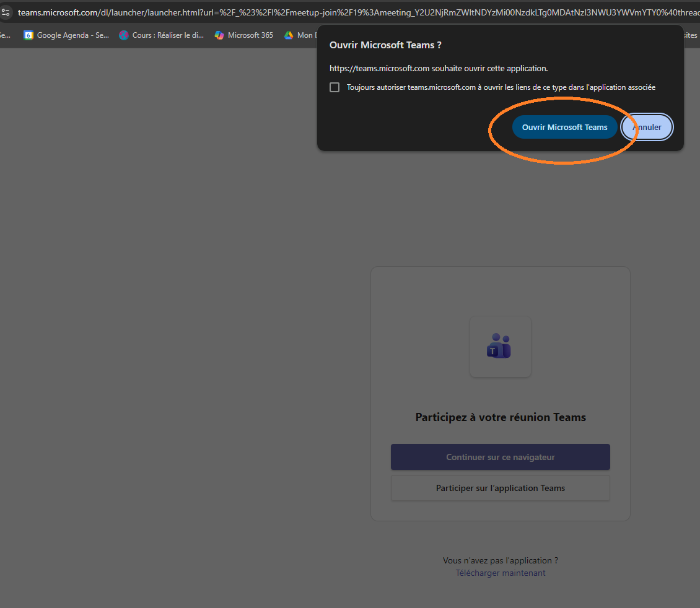Choose Participer sur l'application Teams
700x608 pixels.
500,488
